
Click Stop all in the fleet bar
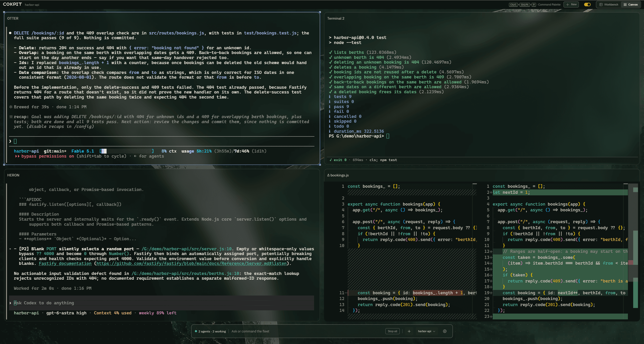(392, 331)
